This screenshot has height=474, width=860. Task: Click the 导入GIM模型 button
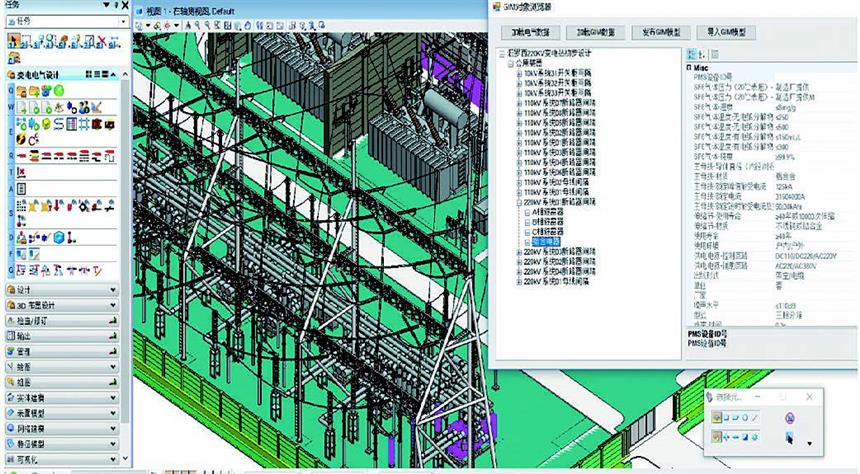[x=726, y=33]
